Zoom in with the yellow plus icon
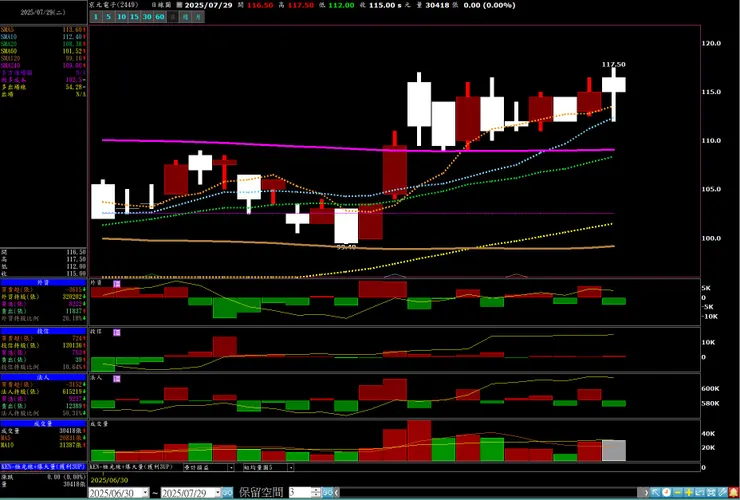 point(689,492)
